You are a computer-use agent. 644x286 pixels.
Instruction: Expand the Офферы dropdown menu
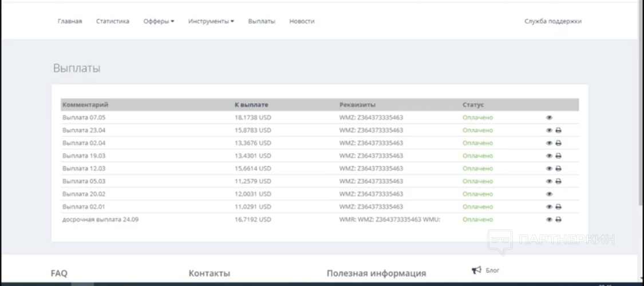(159, 21)
